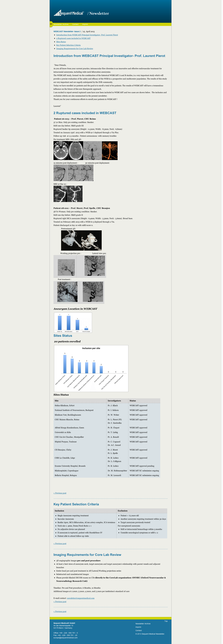
Task: Open Contact in the footer
Action: [139, 630]
